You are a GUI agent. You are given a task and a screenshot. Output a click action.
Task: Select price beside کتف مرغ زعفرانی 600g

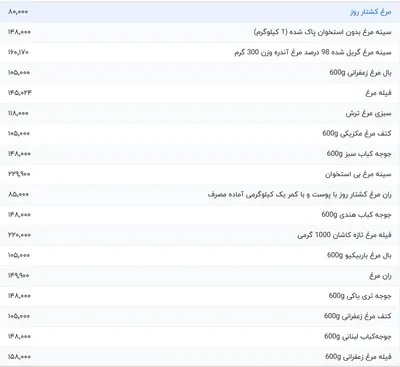coord(19,316)
